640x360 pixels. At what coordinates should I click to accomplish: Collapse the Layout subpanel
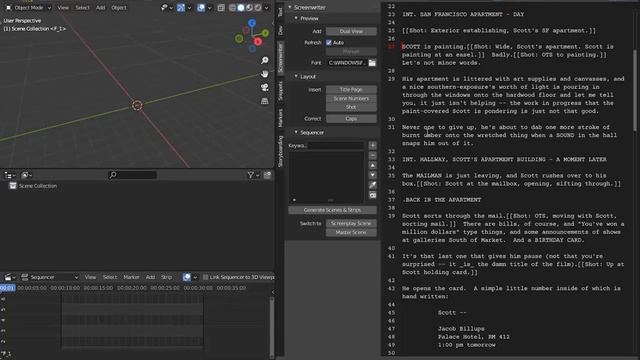point(296,77)
